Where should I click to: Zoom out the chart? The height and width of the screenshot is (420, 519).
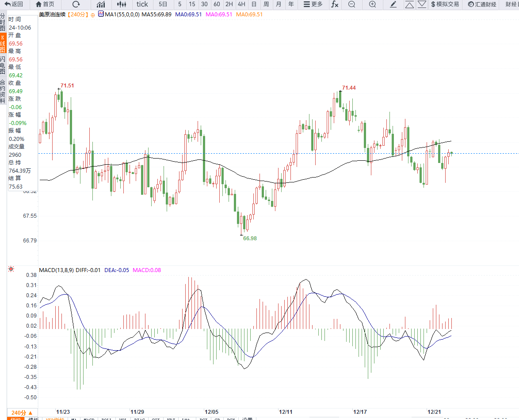(352, 4)
